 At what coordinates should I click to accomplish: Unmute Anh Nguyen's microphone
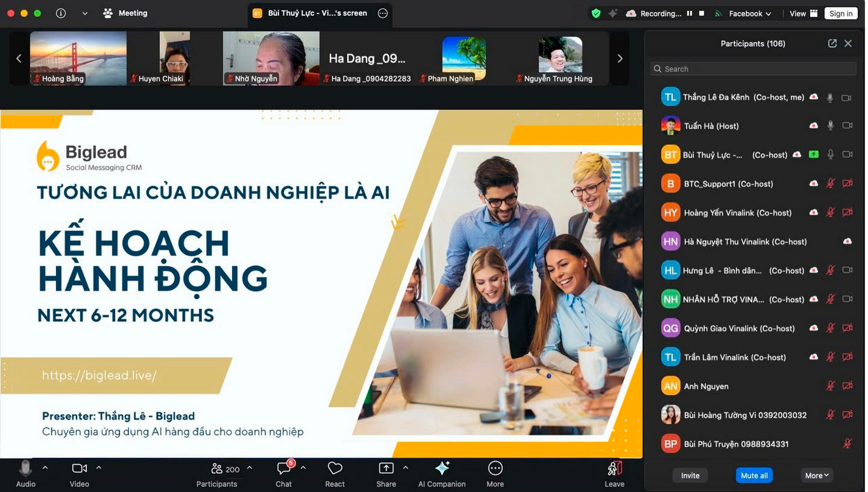(830, 386)
